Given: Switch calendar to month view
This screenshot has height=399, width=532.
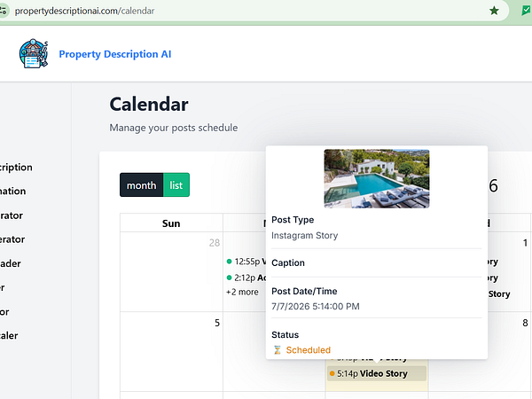Looking at the screenshot, I should [142, 185].
